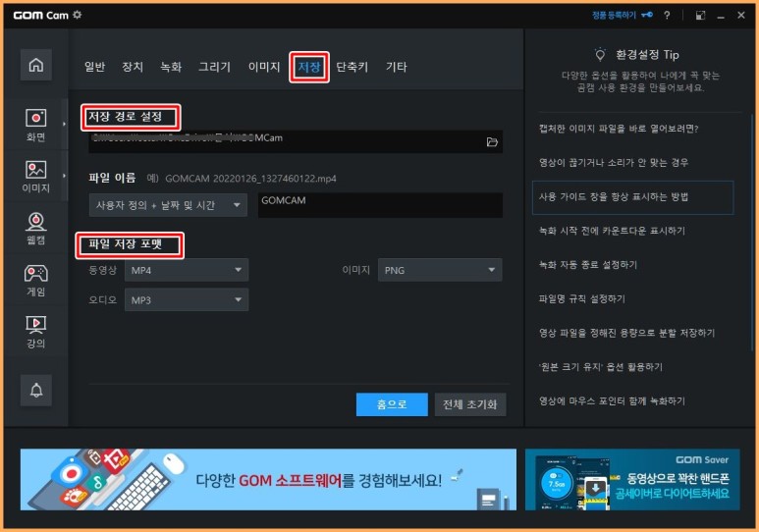Click the 홈으로 button
The image size is (759, 532).
click(392, 404)
